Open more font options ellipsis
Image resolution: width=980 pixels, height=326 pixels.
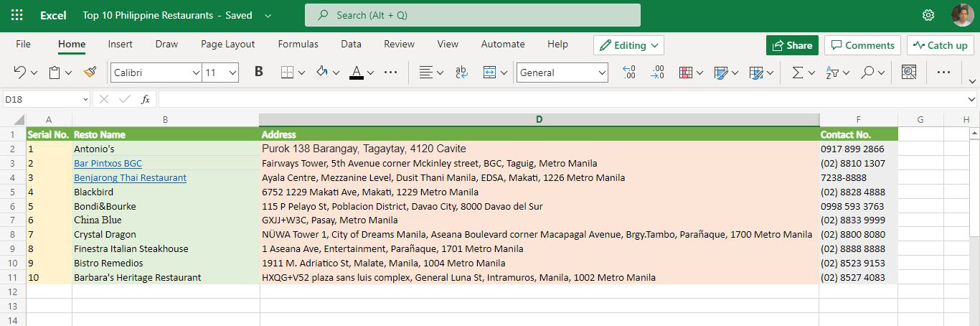[391, 73]
